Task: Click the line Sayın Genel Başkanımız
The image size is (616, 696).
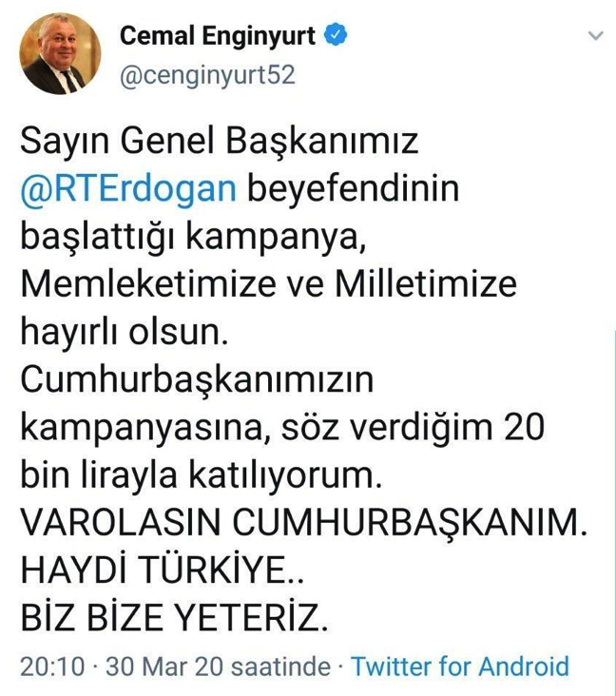Action: click(x=220, y=142)
